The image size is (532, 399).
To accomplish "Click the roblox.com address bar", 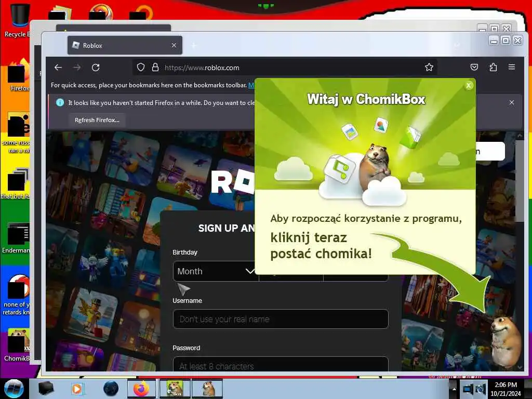I will [284, 68].
